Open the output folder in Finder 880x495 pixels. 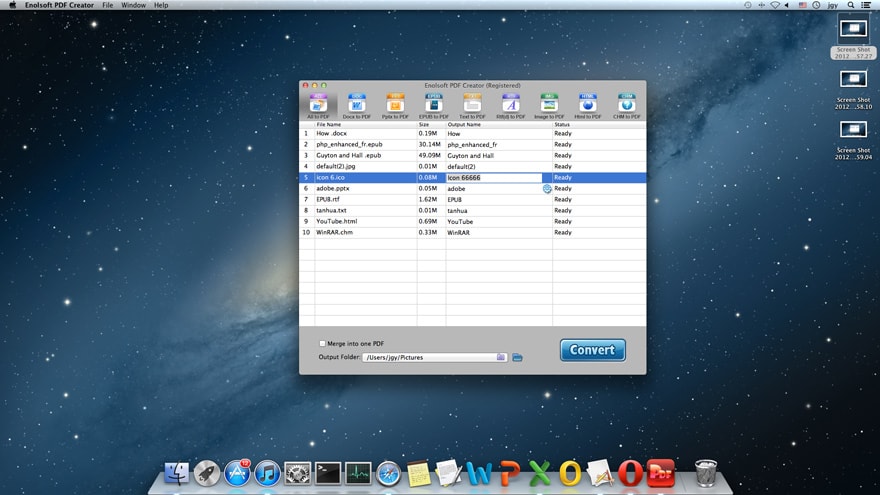coord(517,358)
